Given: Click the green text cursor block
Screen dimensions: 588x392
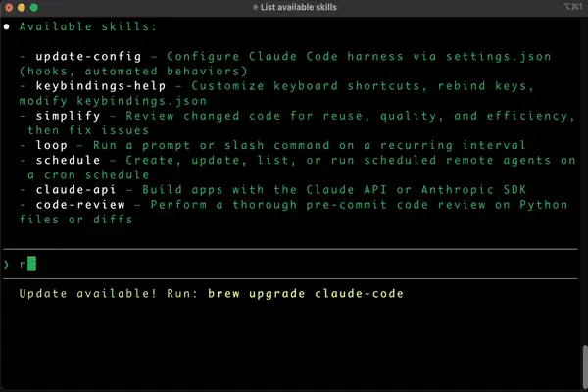Looking at the screenshot, I should pyautogui.click(x=31, y=264).
